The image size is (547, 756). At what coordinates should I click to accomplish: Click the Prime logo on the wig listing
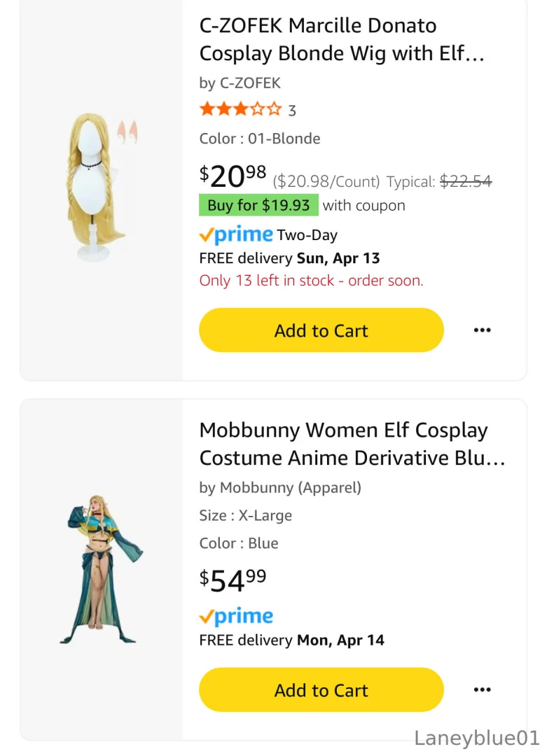click(x=235, y=234)
